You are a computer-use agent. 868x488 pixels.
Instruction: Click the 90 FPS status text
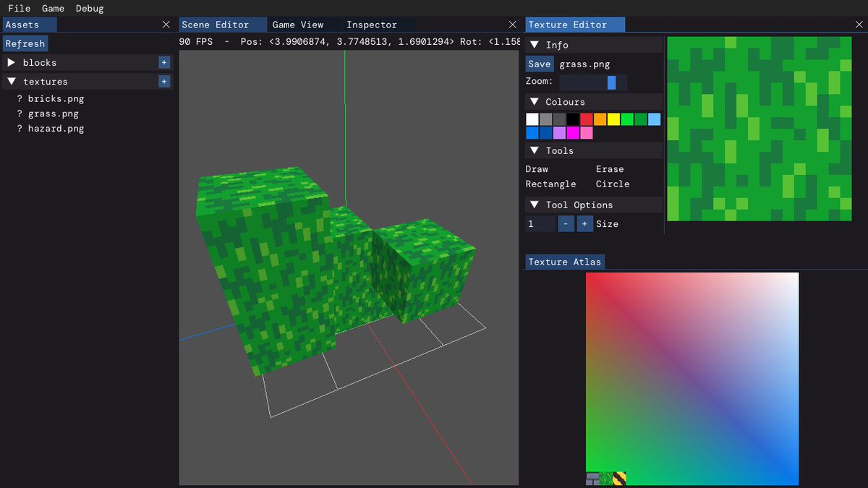tap(196, 42)
